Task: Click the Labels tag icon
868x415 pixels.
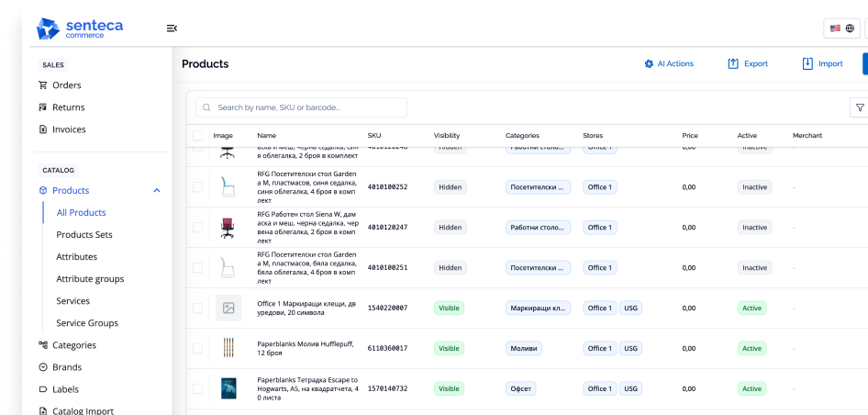Action: coord(43,389)
